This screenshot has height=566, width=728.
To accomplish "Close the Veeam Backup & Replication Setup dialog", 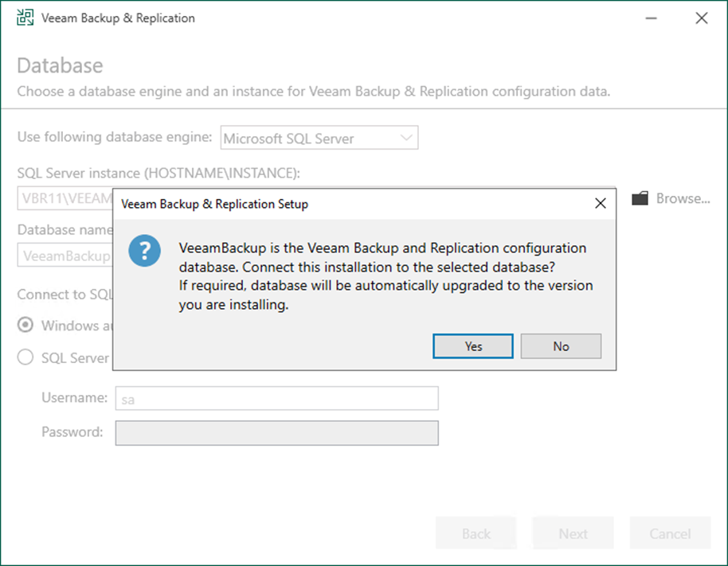I will (x=601, y=203).
